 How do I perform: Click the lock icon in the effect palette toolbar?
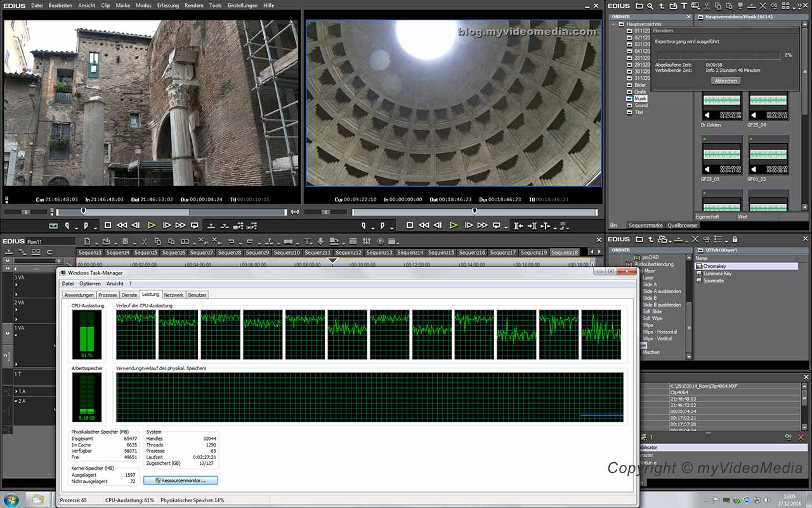pos(735,240)
